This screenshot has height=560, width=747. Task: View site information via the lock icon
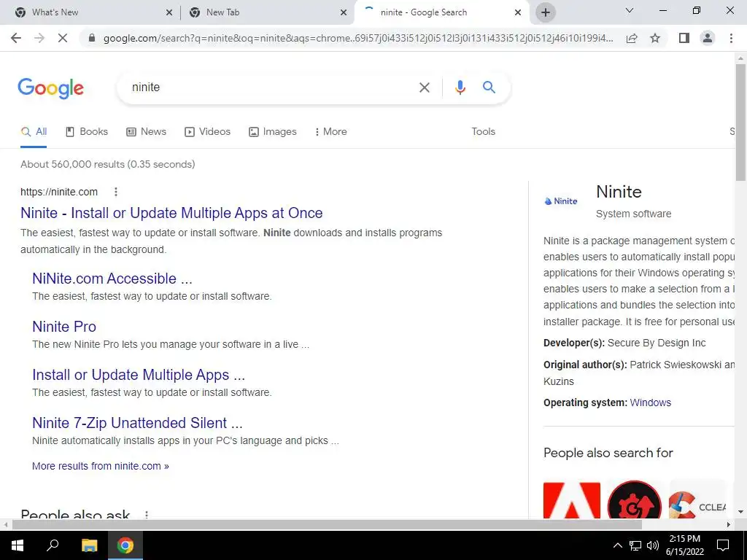92,38
